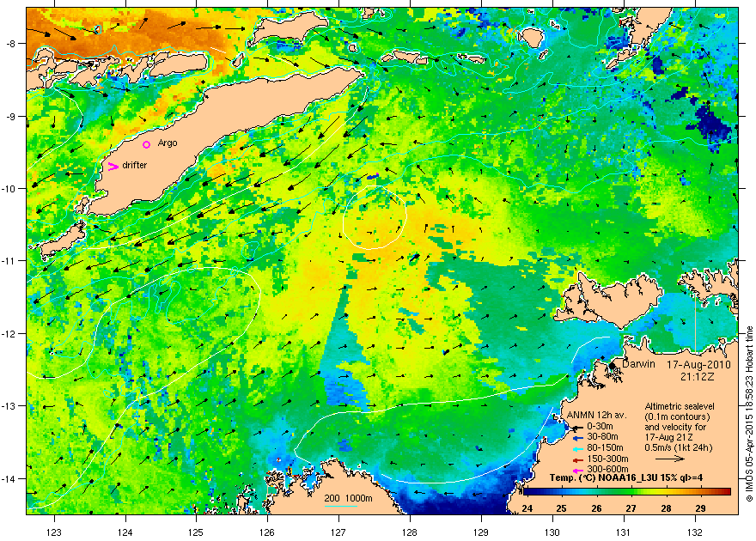Click the '-14' latitude axis label
756x541 pixels.
coord(9,478)
